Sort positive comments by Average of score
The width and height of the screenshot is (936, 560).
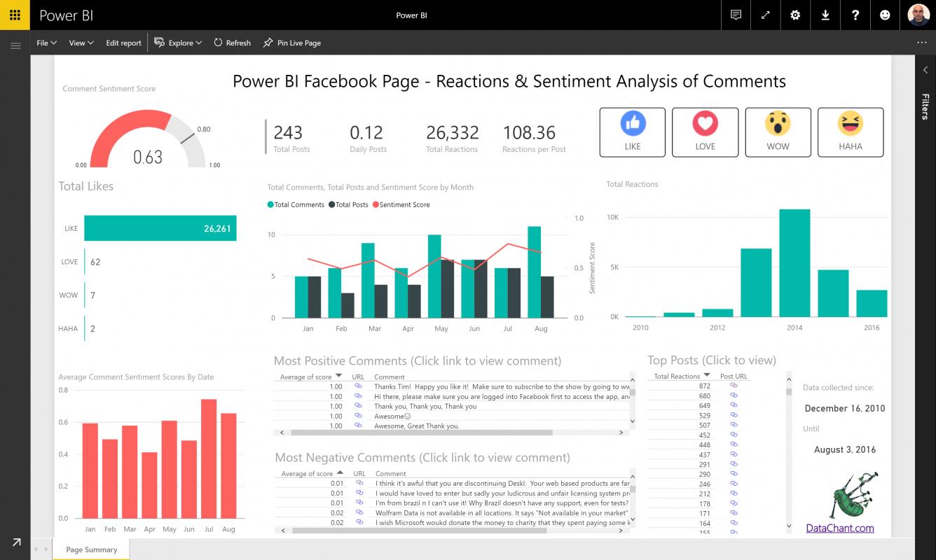click(310, 377)
